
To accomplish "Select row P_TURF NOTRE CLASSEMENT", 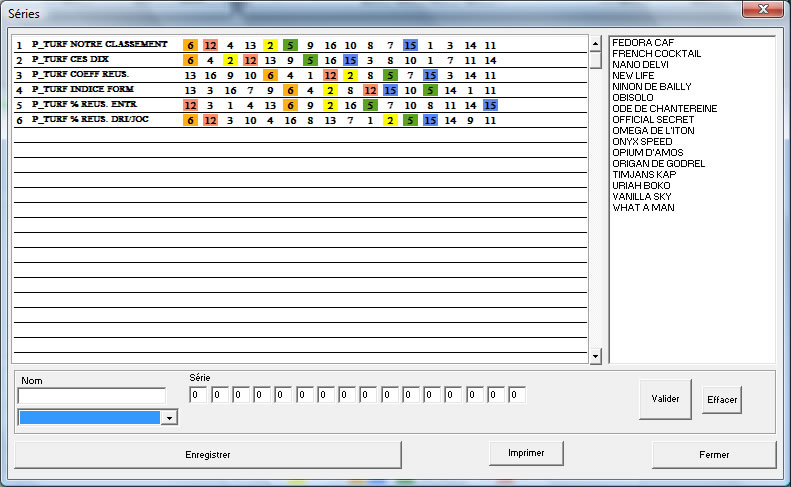I will [x=99, y=45].
